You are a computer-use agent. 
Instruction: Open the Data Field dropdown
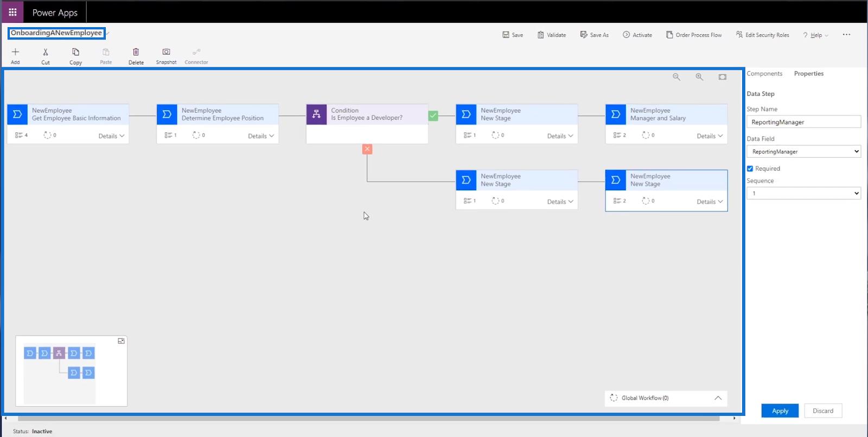pyautogui.click(x=803, y=152)
